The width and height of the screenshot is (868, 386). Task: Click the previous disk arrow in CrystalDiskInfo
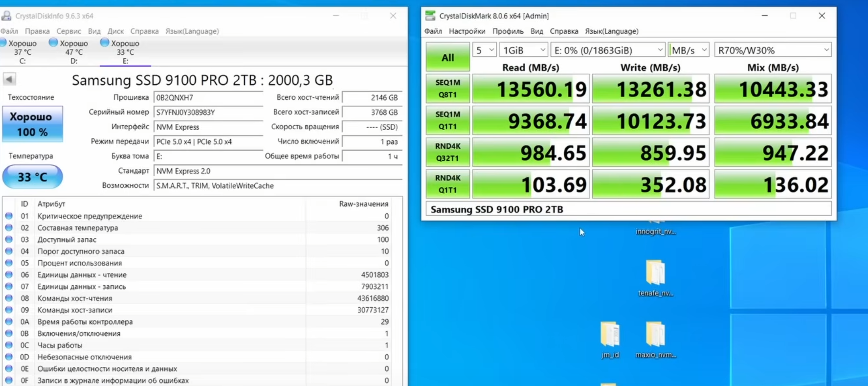click(x=9, y=79)
